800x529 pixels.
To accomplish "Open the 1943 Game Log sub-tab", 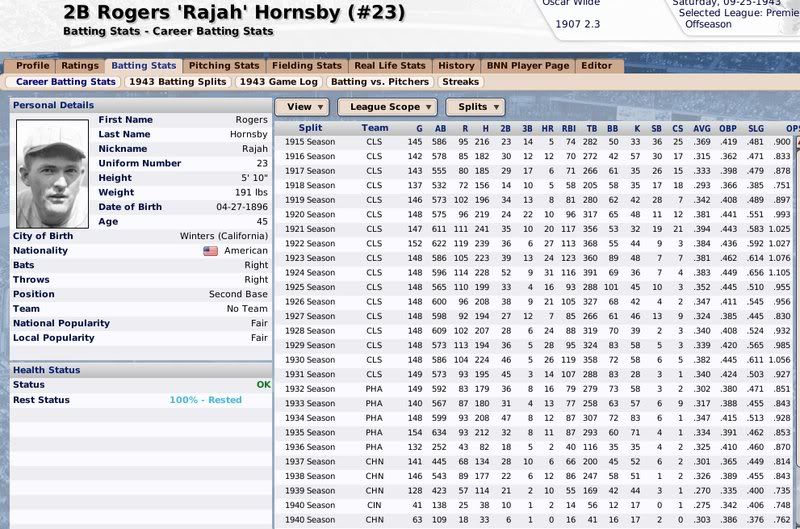I will click(x=277, y=81).
